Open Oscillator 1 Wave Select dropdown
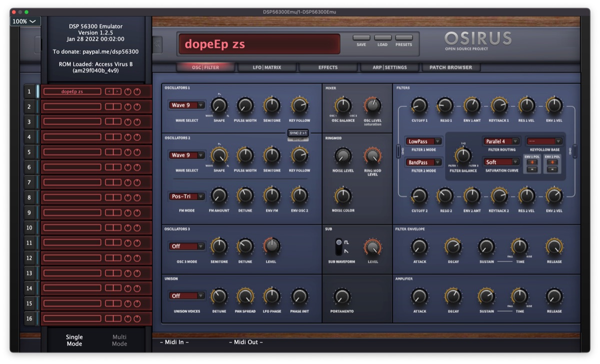Image resolution: width=600 pixels, height=364 pixels. click(x=187, y=105)
